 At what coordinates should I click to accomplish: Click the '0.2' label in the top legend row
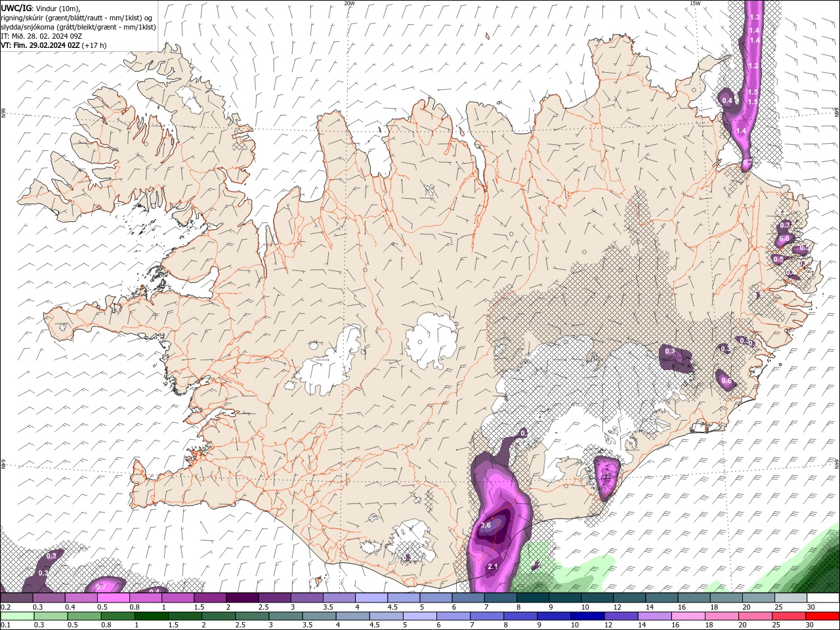(5, 607)
